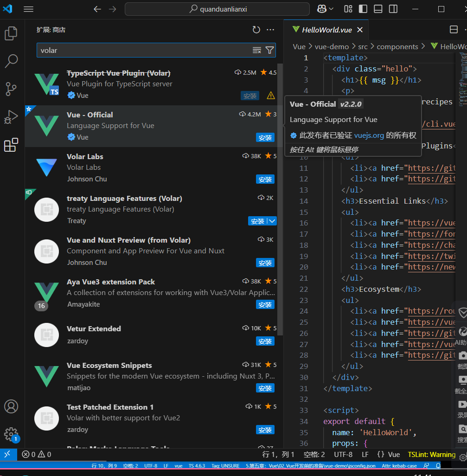Install the Vue - Official extension
The image size is (467, 476).
point(265,137)
